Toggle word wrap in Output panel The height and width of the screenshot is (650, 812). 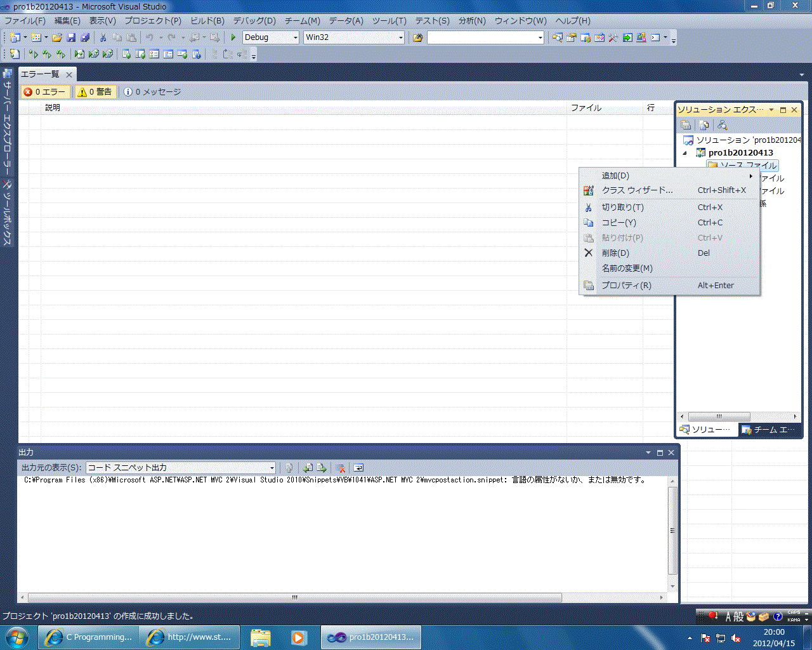pos(358,468)
